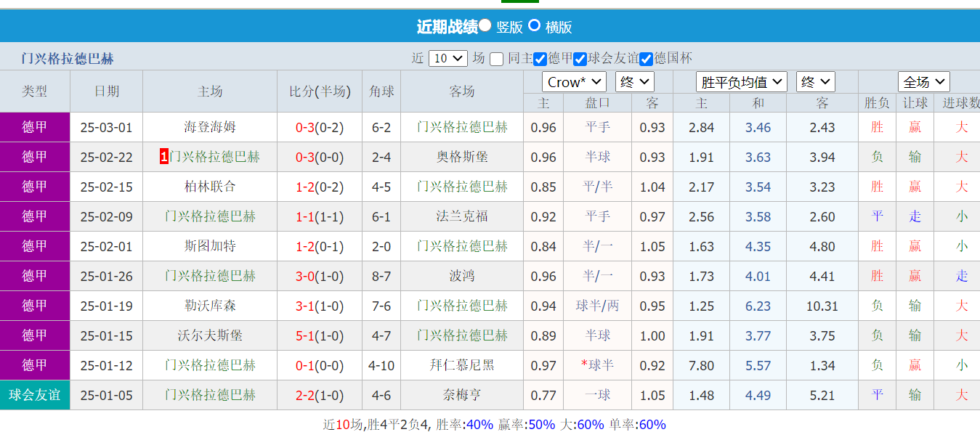Enable the 同主 checkbox

pyautogui.click(x=496, y=57)
